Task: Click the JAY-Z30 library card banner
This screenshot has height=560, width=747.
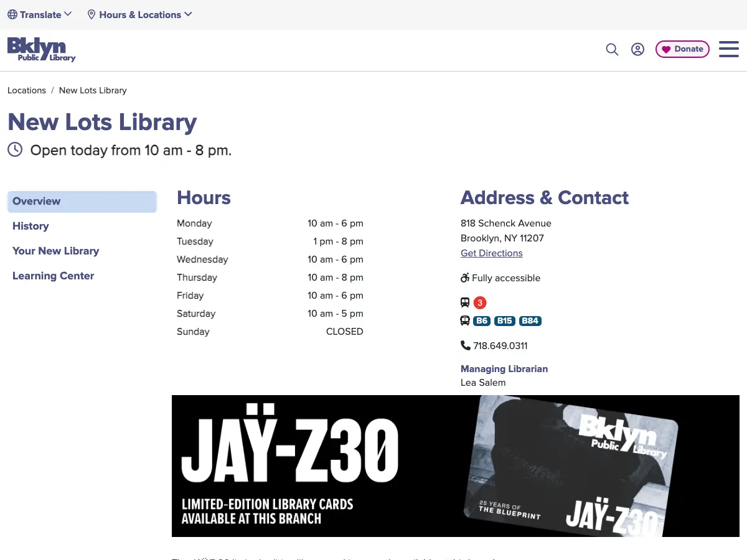Action: pos(456,466)
